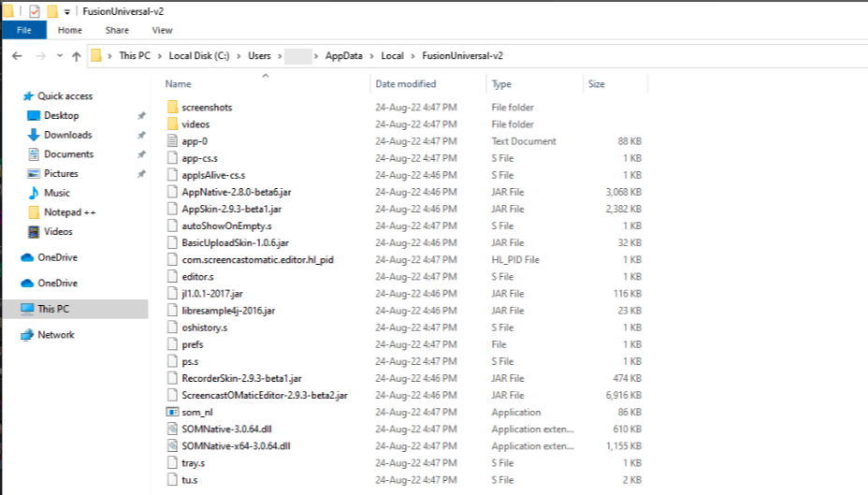Select the ScreencastOMaticEditor-2.9.3-beta2.jar file
Screen dimensions: 868x495
265,396
